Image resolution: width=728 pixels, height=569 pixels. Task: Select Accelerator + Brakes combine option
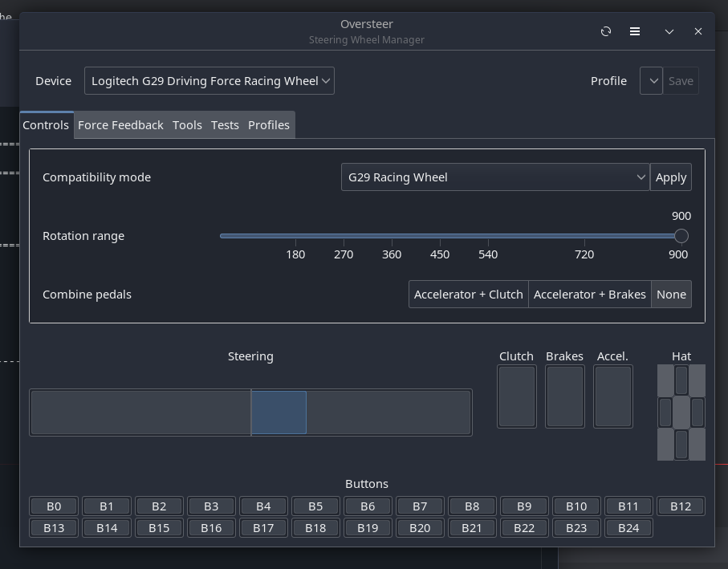[x=590, y=295]
